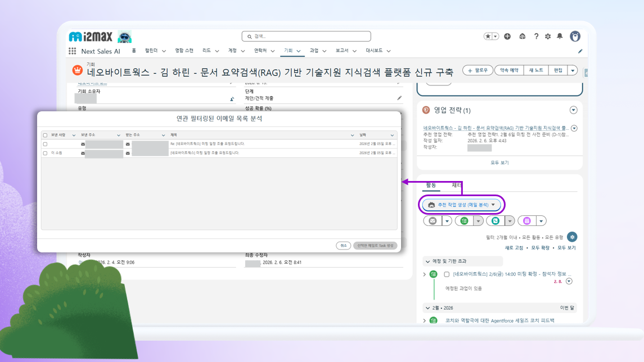
Task: Open the 제목 column header menu
Action: [x=352, y=135]
